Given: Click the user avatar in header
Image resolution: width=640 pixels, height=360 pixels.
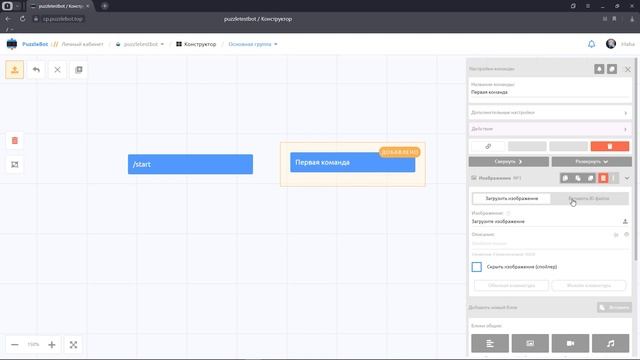Looking at the screenshot, I should tap(611, 44).
